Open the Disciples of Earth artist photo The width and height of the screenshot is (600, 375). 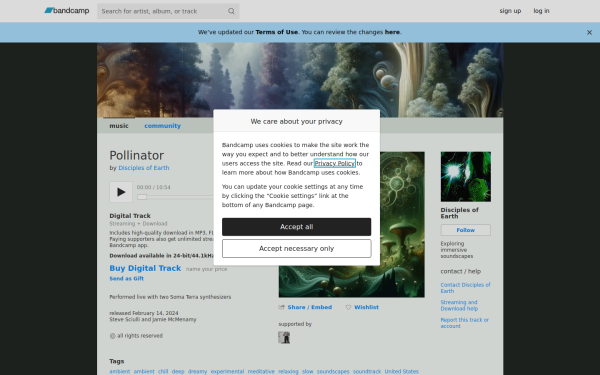pyautogui.click(x=466, y=177)
